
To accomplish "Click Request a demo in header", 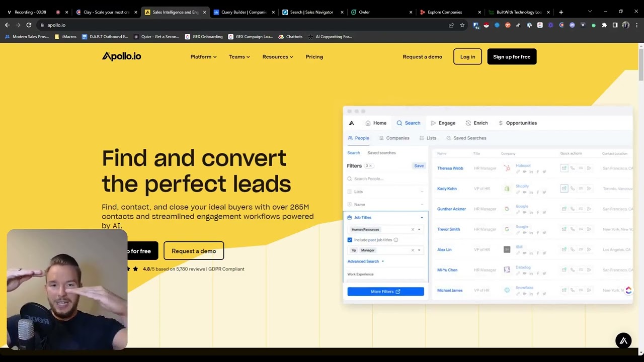I will coord(422,57).
